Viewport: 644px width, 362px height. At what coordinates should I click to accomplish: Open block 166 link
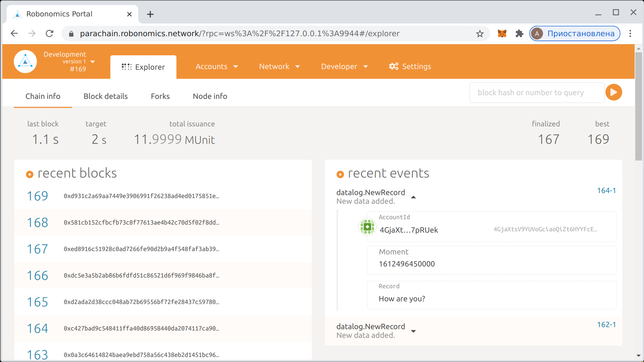point(38,276)
